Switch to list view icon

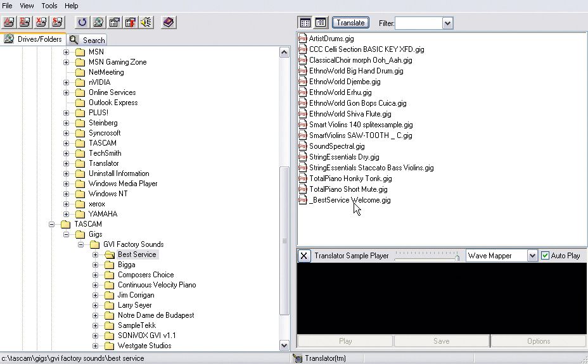(305, 23)
